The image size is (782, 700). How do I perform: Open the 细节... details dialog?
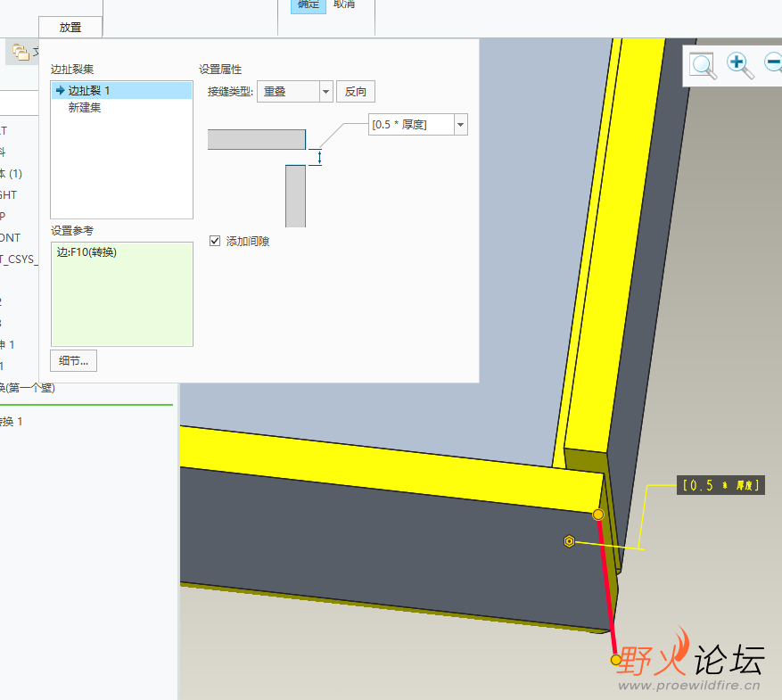coord(73,360)
